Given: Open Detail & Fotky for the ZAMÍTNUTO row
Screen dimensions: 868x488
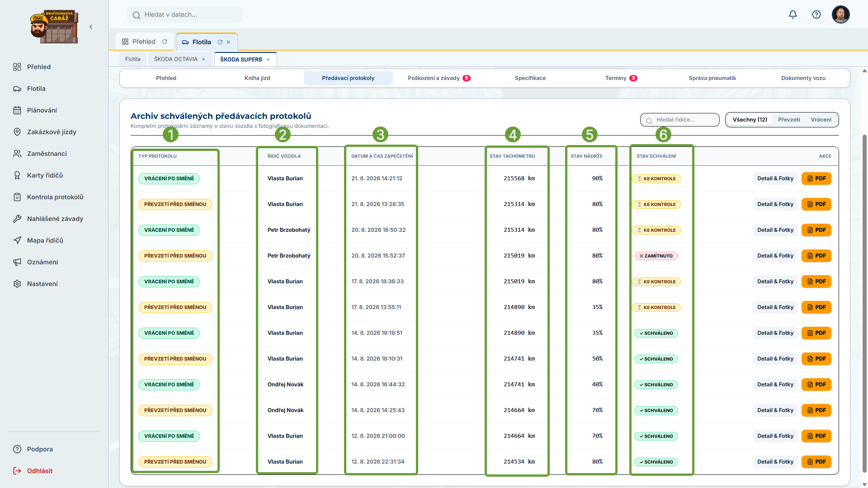Looking at the screenshot, I should click(775, 256).
